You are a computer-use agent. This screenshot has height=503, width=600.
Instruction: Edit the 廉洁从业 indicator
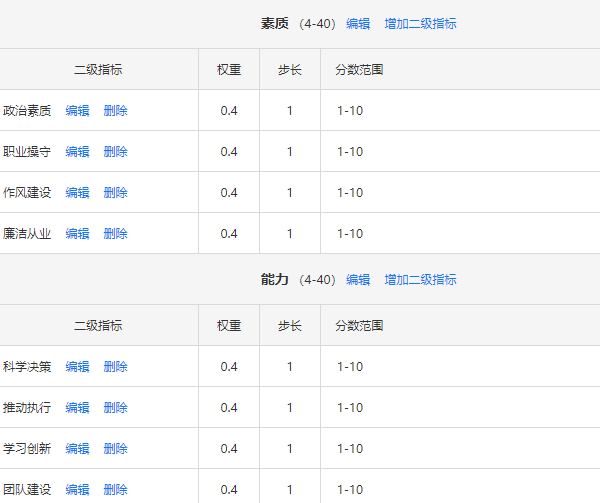77,233
